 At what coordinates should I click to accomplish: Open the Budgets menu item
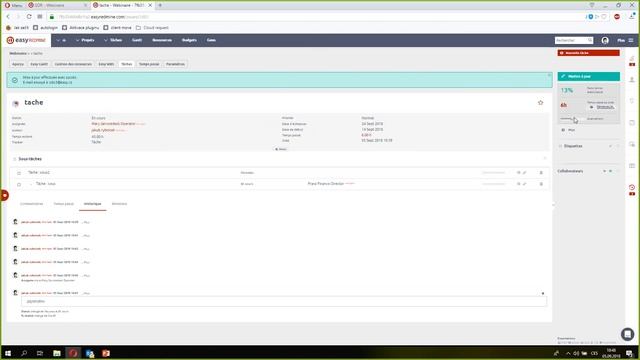click(189, 40)
